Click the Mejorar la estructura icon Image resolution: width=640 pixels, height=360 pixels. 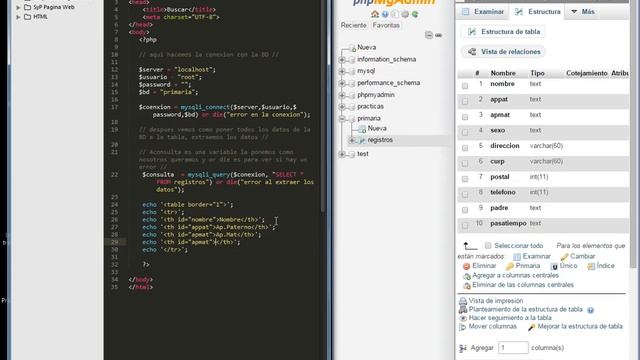(x=531, y=327)
